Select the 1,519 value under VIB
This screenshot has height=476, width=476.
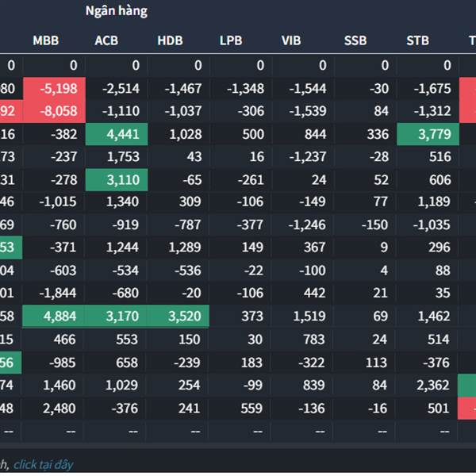pos(309,317)
